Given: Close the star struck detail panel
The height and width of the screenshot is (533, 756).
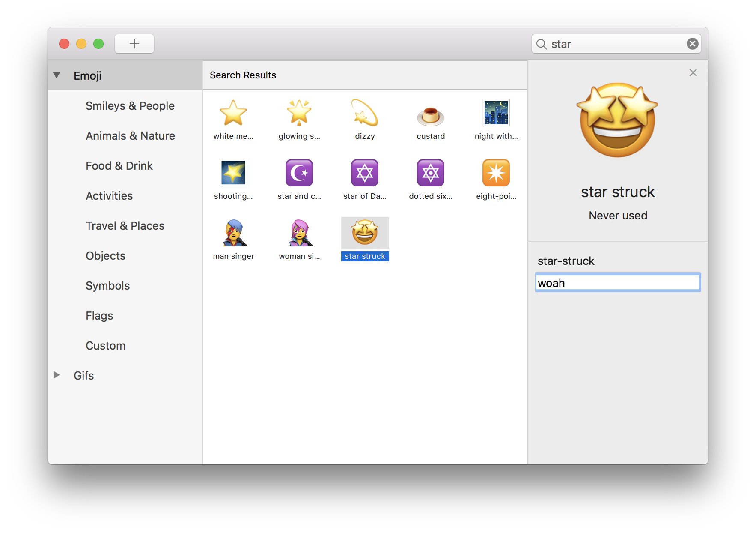Looking at the screenshot, I should tap(693, 73).
